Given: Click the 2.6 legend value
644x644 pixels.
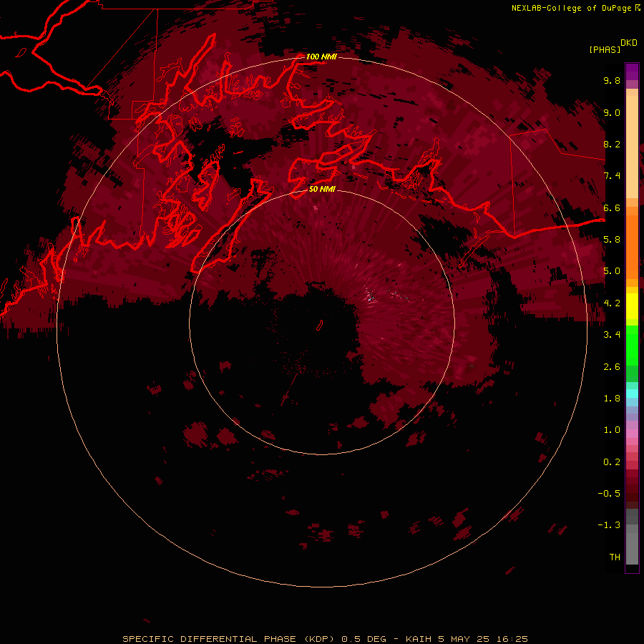Looking at the screenshot, I should [x=612, y=366].
